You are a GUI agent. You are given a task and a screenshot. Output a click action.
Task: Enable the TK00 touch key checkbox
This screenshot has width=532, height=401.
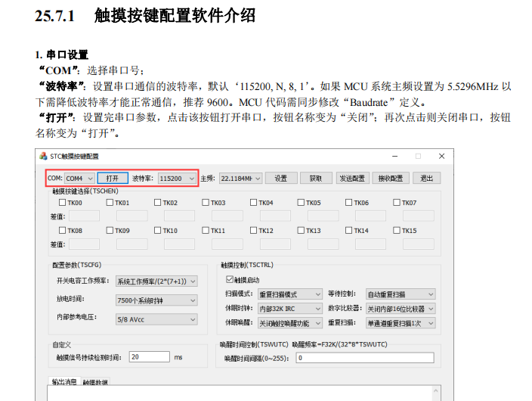coord(63,203)
